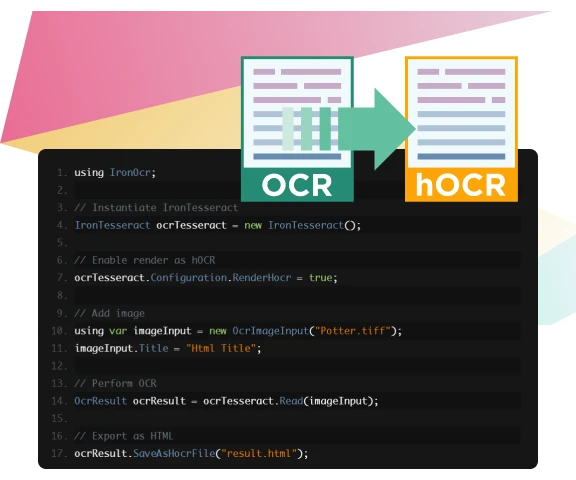Click the hOCR label on orange banner
Viewport: 576px width, 480px height.
[x=461, y=185]
